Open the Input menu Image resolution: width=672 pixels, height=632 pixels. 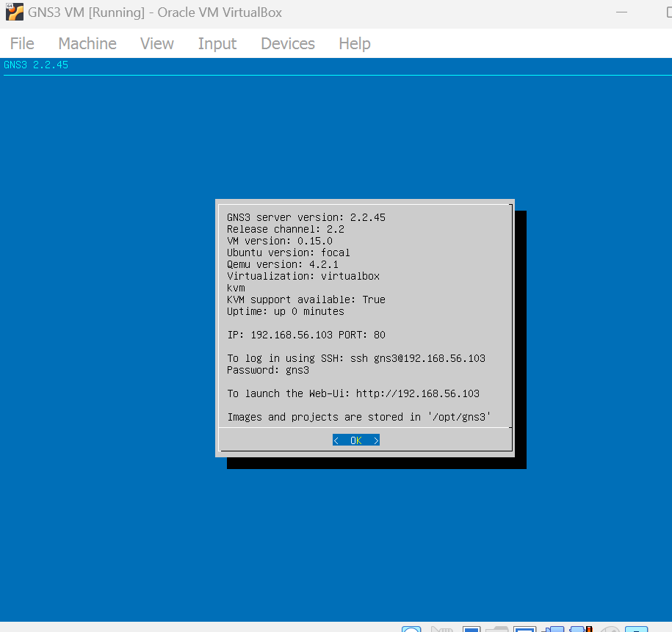217,44
